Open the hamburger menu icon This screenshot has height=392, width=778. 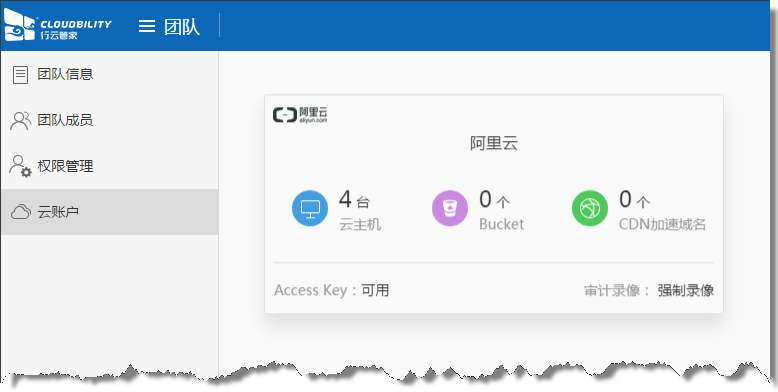(146, 26)
